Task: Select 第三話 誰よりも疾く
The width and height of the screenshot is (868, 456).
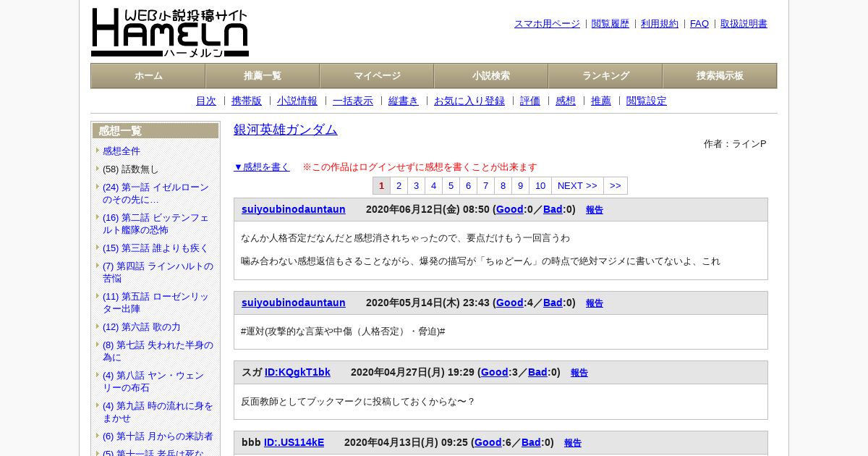Action: (156, 248)
